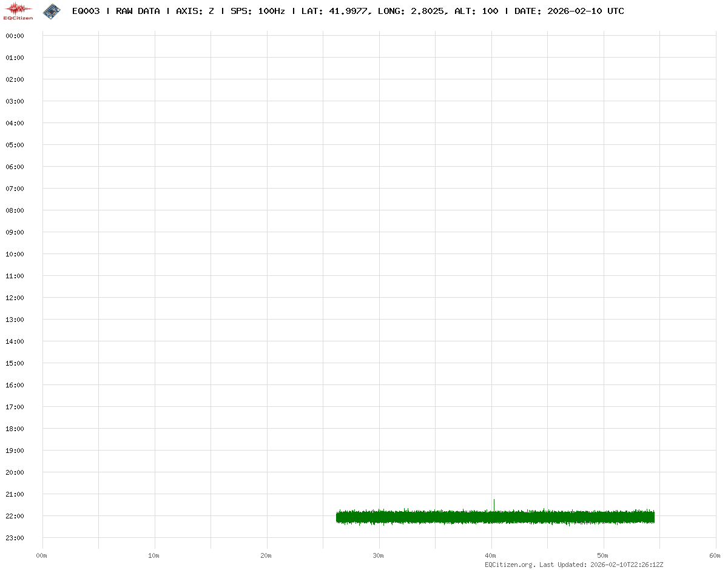Screen dimensions: 728x570
Task: Click the EQCitizen seismic wave logo
Action: tap(18, 11)
